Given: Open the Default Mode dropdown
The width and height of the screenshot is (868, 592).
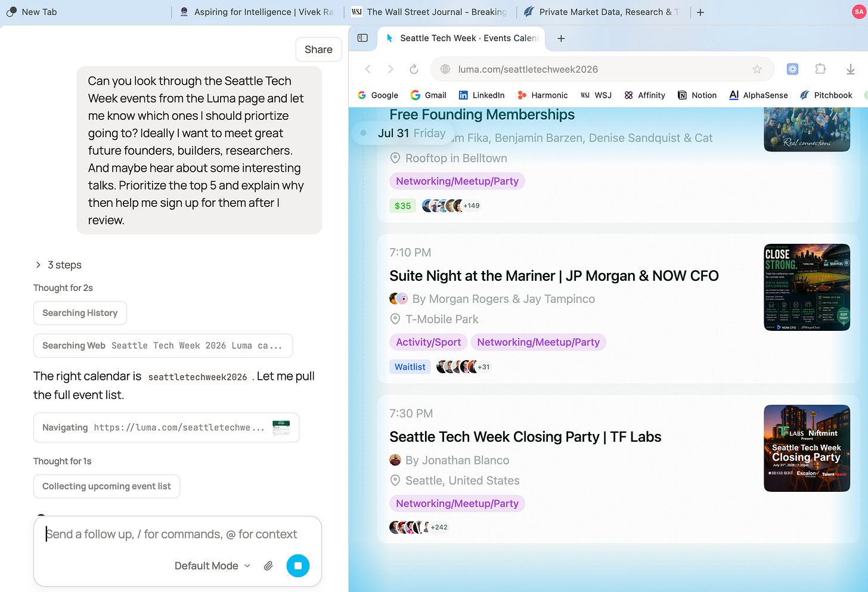Looking at the screenshot, I should point(213,566).
